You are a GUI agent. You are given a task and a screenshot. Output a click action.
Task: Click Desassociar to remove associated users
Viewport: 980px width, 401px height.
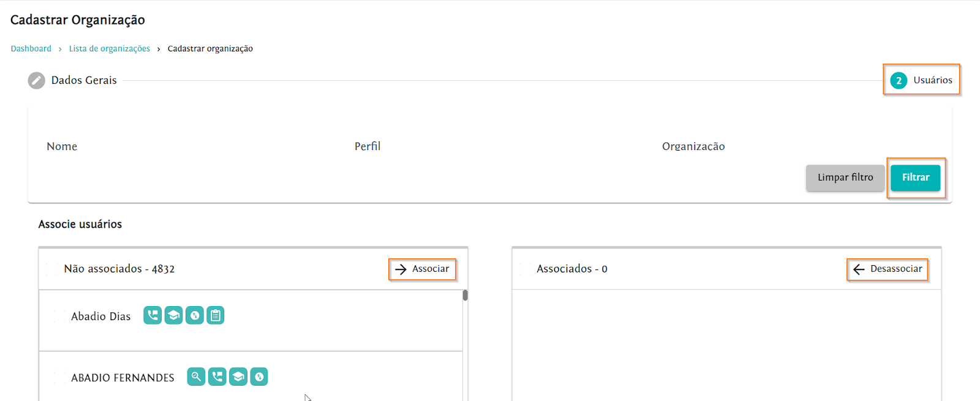click(x=888, y=269)
